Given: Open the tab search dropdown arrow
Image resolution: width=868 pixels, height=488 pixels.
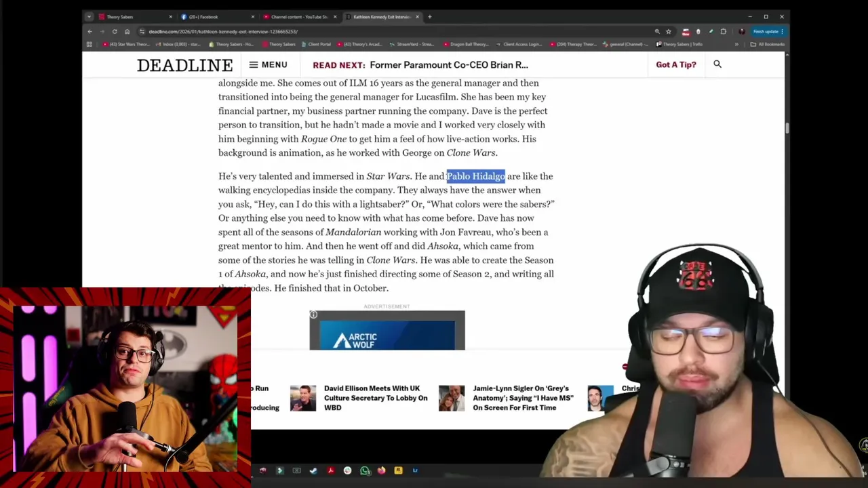Looking at the screenshot, I should [90, 17].
